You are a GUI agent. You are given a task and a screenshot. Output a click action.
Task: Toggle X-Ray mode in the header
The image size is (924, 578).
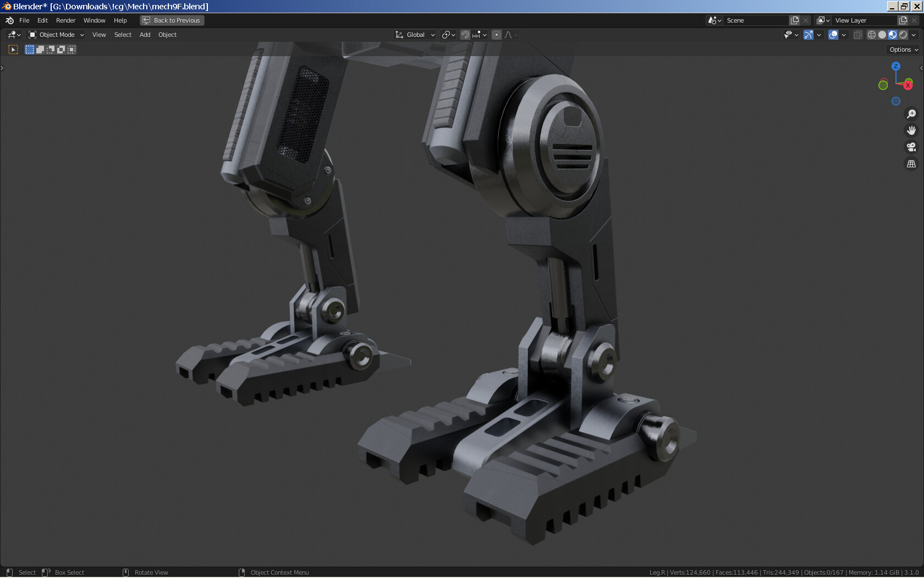tap(857, 34)
